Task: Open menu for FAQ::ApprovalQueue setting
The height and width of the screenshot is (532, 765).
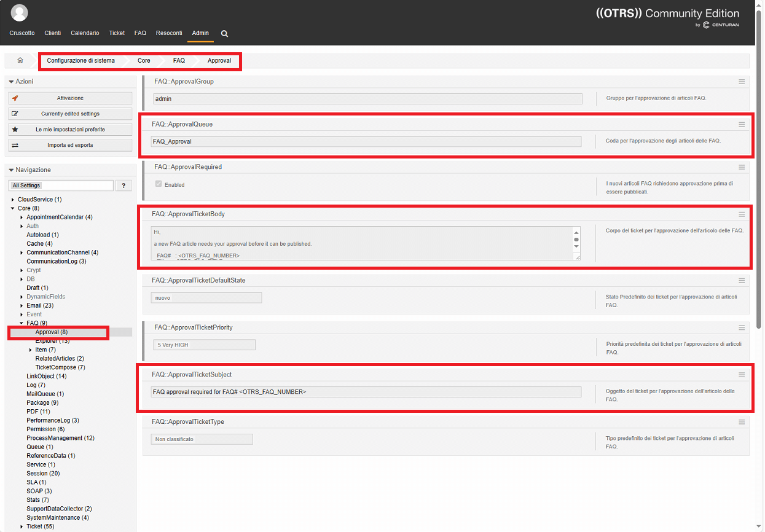Action: tap(742, 124)
